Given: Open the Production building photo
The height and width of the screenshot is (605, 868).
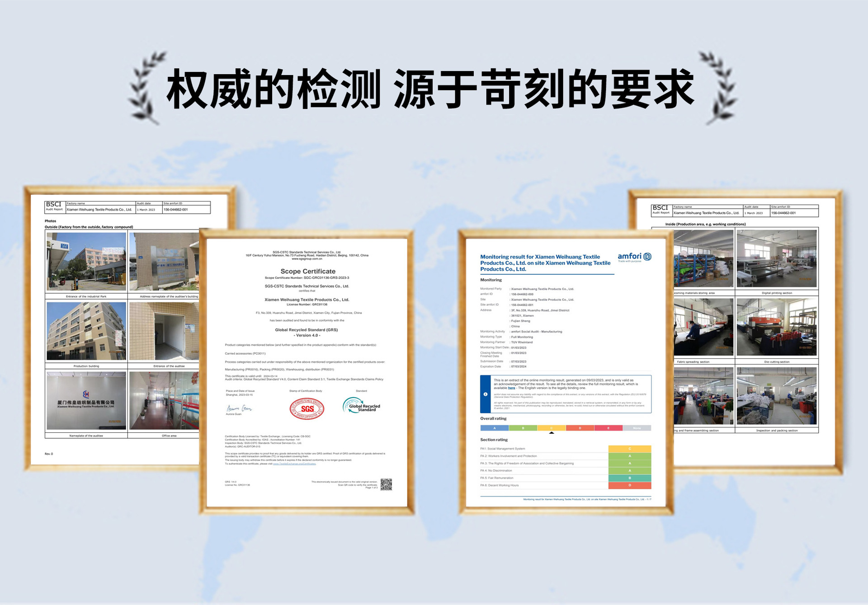Looking at the screenshot, I should point(86,331).
